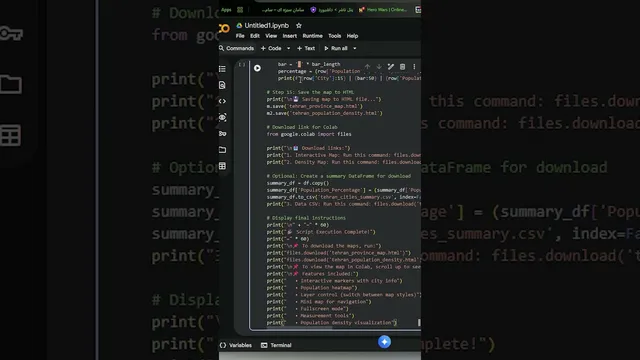Open the Terminal panel at bottom
This screenshot has width=640, height=360.
[x=276, y=345]
